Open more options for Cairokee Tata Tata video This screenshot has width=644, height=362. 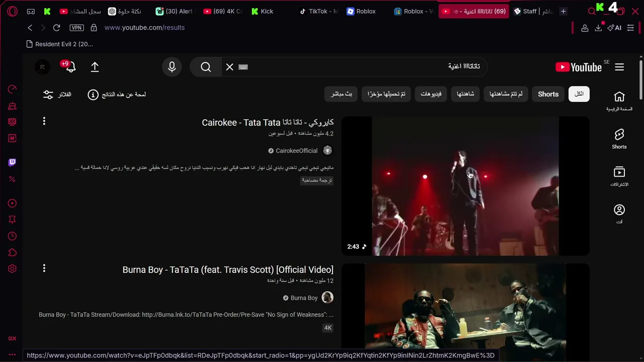point(44,121)
